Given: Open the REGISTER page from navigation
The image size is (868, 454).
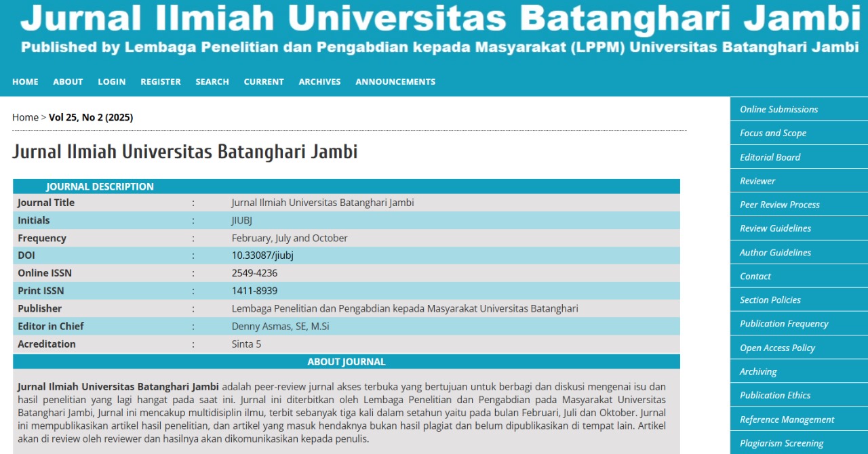Looking at the screenshot, I should [x=161, y=82].
